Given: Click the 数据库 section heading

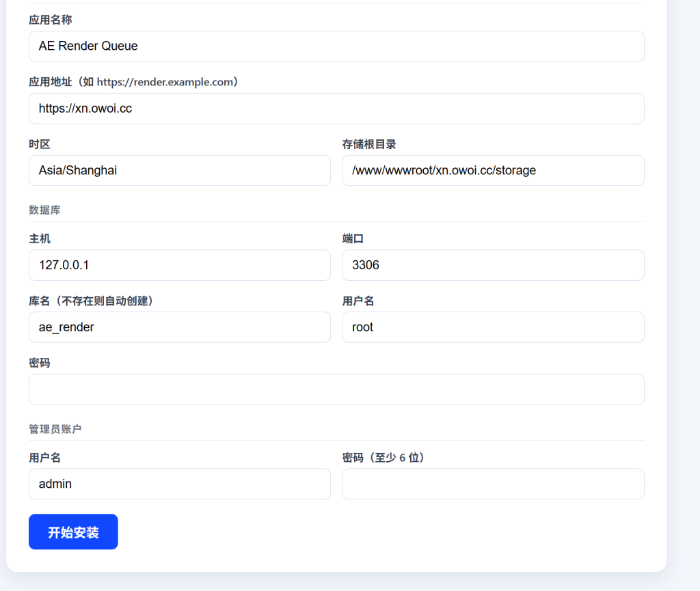Looking at the screenshot, I should pyautogui.click(x=44, y=210).
